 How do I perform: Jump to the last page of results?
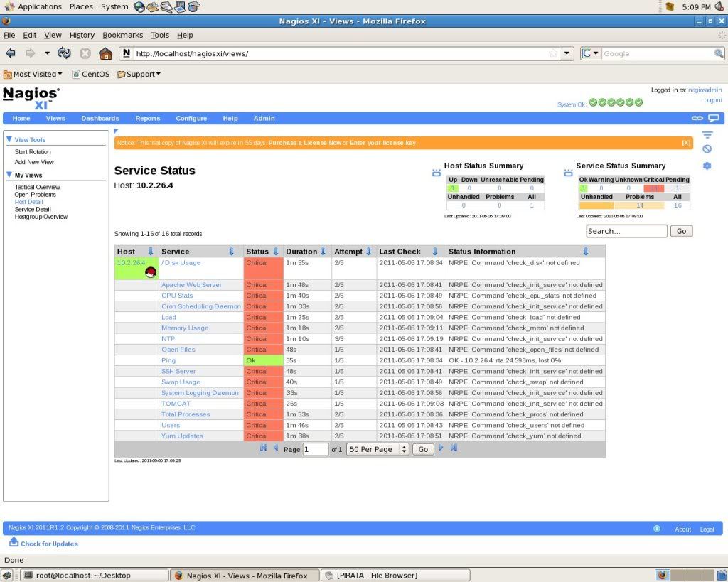(454, 448)
